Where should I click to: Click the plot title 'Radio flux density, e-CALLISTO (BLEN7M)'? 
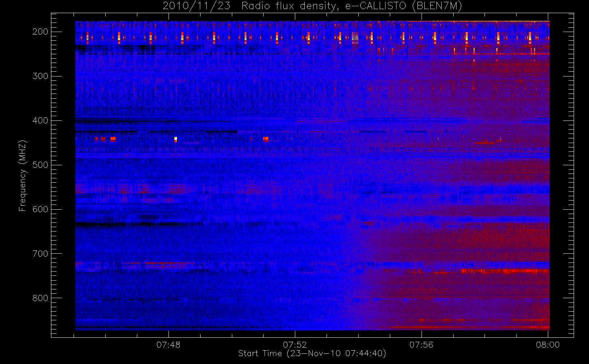[352, 6]
